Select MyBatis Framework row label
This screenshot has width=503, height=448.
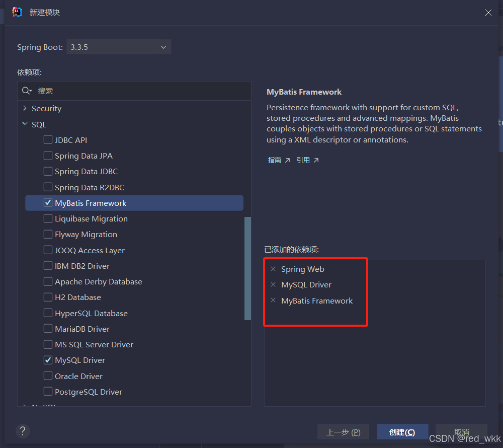[x=91, y=203]
